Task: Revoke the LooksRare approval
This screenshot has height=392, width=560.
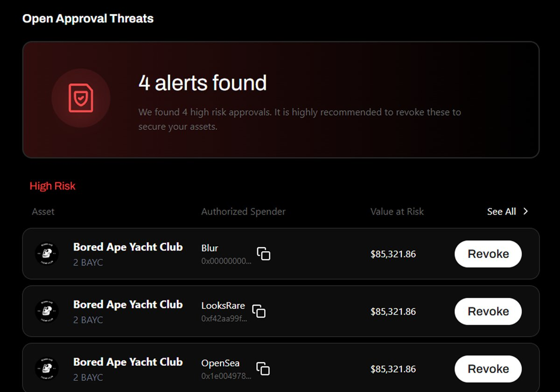Action: click(488, 311)
